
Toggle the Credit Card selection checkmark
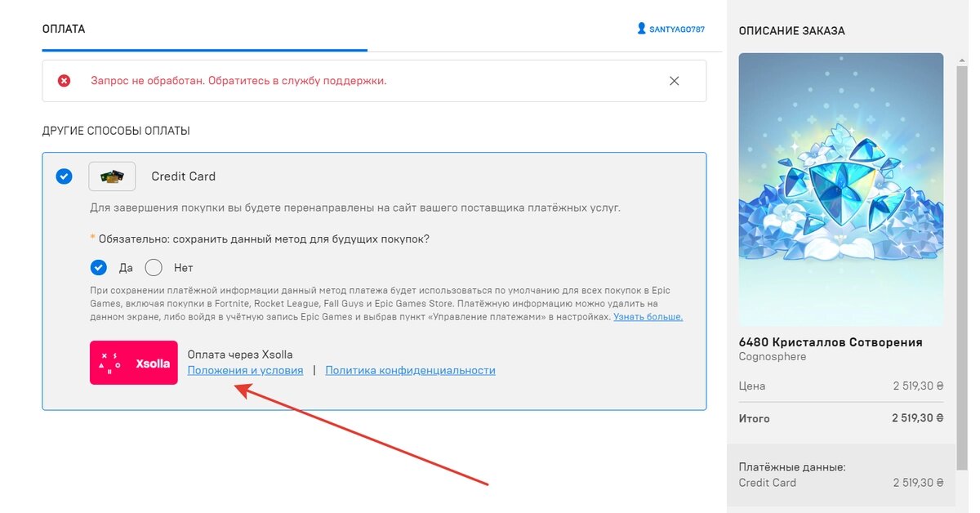click(x=64, y=176)
